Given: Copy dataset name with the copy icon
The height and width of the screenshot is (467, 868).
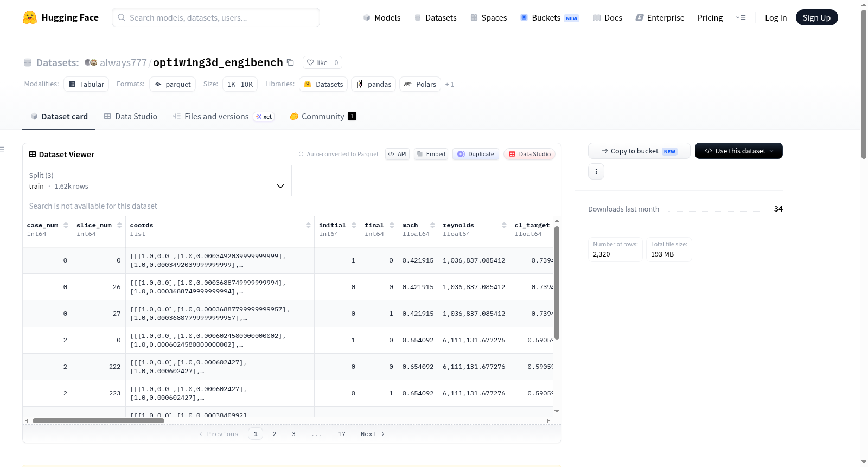Looking at the screenshot, I should click(290, 62).
